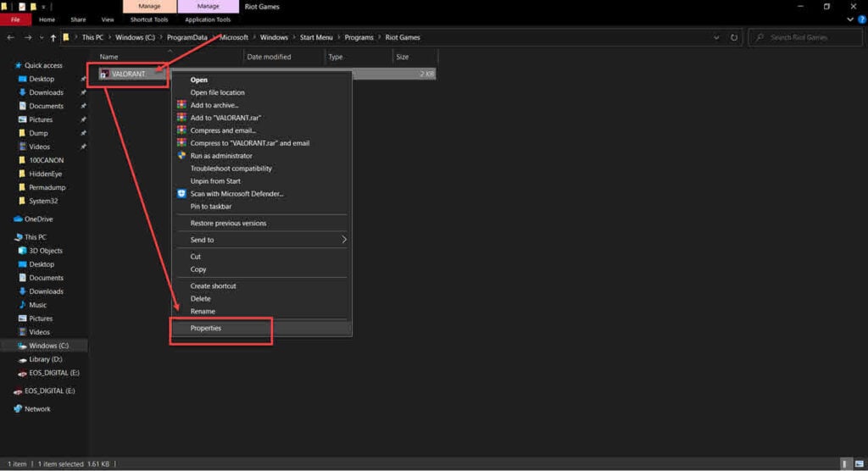Image resolution: width=868 pixels, height=471 pixels.
Task: Click Programs in address breadcrumb
Action: (359, 37)
